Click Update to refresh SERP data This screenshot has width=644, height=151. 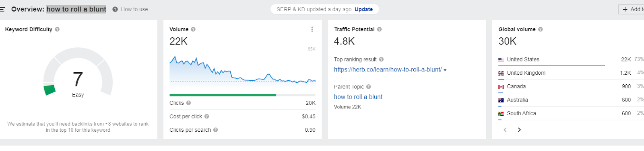[363, 9]
